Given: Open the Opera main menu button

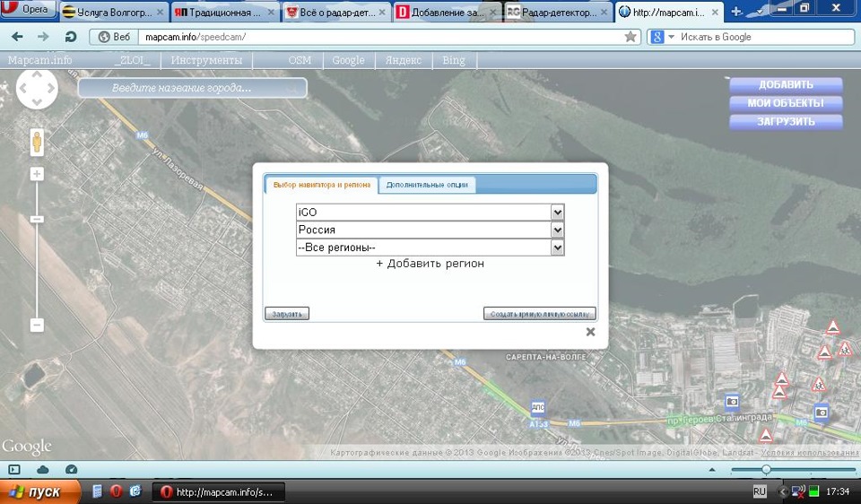Looking at the screenshot, I should [29, 9].
